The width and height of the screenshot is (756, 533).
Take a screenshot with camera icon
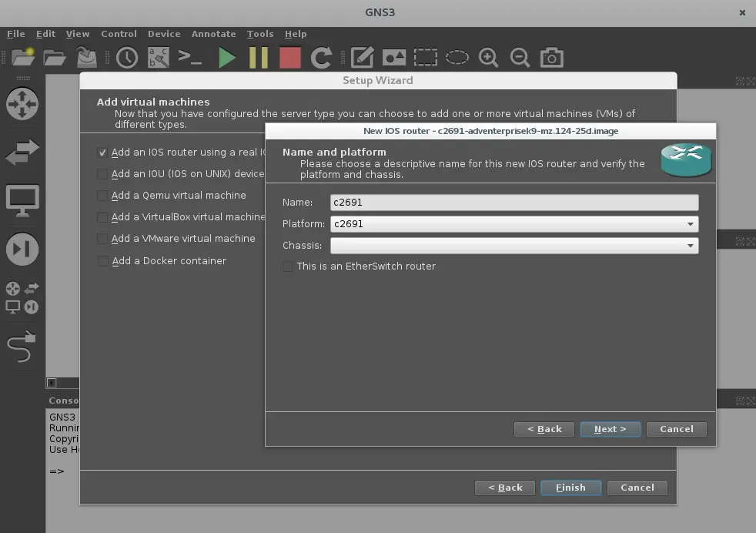pyautogui.click(x=551, y=58)
